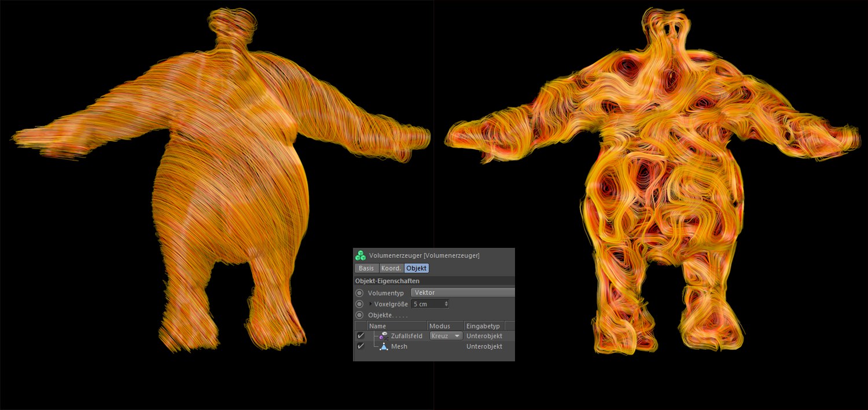Switch to the Basis tab
The width and height of the screenshot is (868, 410).
click(x=366, y=268)
